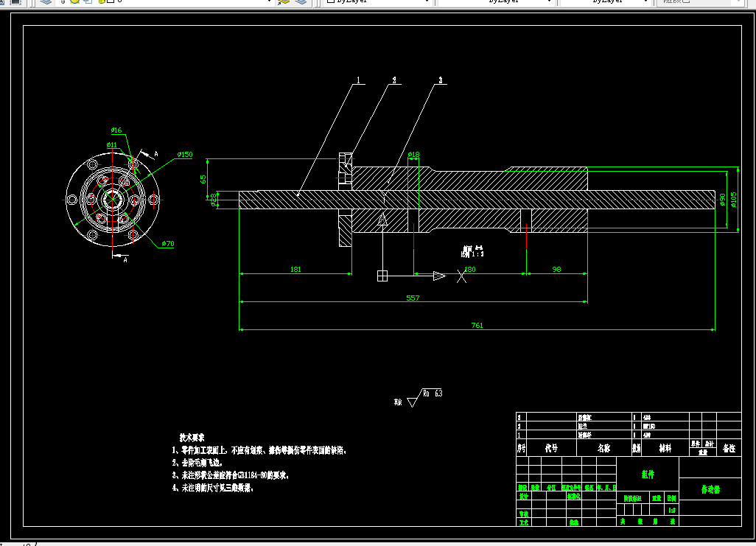The width and height of the screenshot is (756, 546).
Task: Click the ø18 hole diameter dimension
Action: tap(413, 154)
